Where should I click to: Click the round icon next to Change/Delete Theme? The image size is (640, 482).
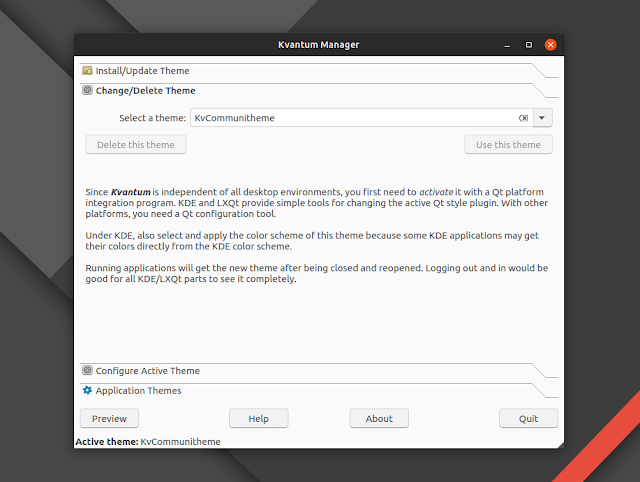88,91
